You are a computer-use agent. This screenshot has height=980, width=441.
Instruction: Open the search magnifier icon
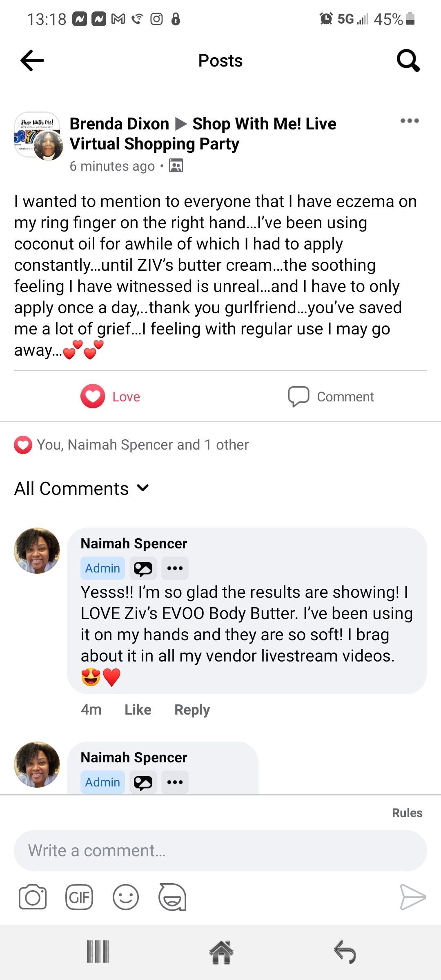408,60
